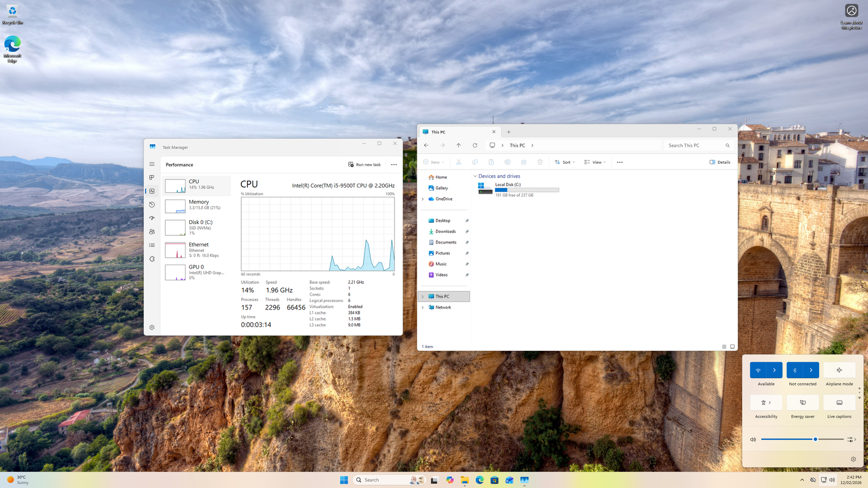This screenshot has width=868, height=488.
Task: Click Run new task button
Action: 365,165
